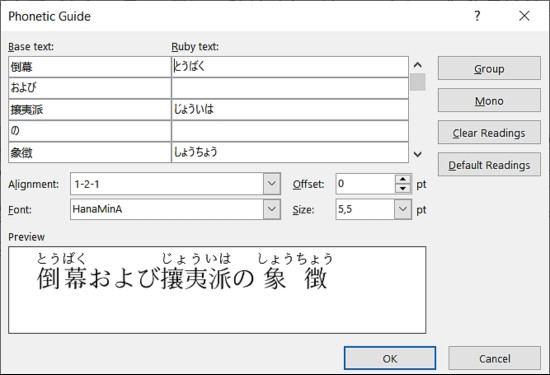Open the Font dropdown showing HanaMinA

point(272,209)
